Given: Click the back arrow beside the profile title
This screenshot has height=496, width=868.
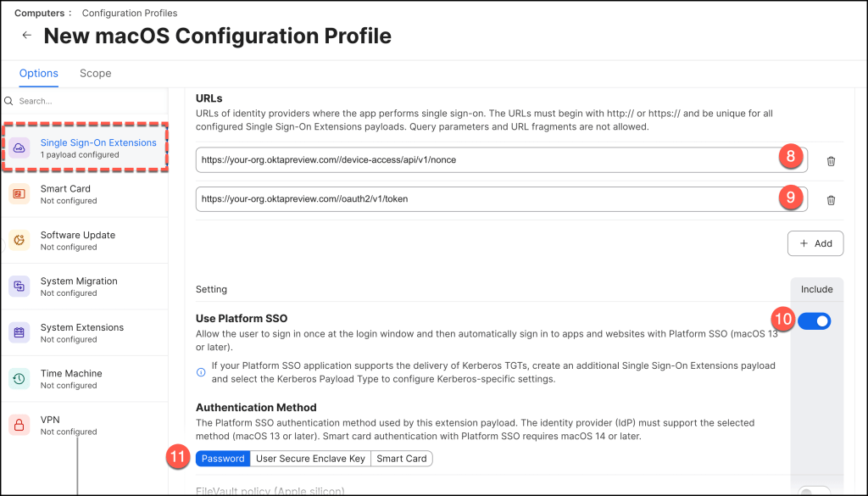Looking at the screenshot, I should (x=27, y=36).
